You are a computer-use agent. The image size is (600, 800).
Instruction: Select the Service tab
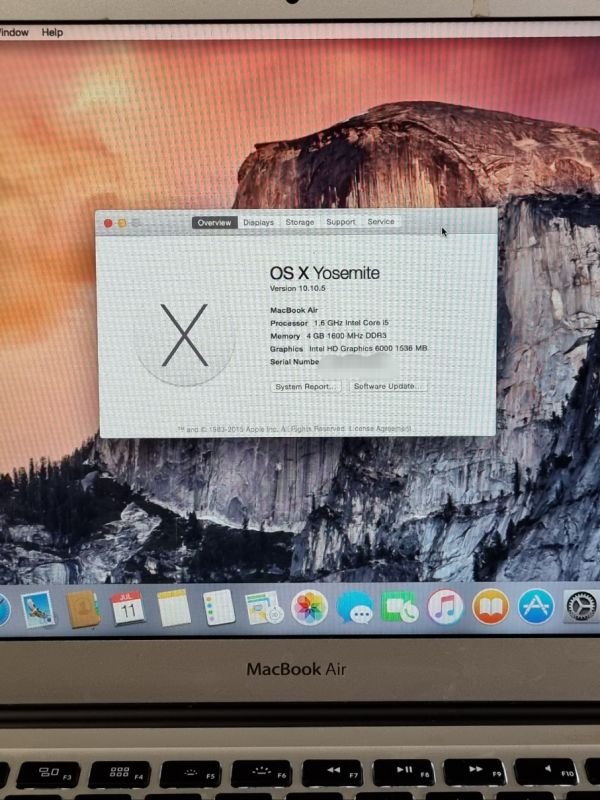click(381, 221)
